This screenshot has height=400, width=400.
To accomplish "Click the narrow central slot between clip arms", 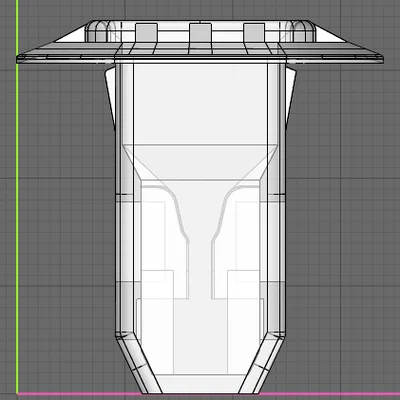I will pyautogui.click(x=200, y=270).
